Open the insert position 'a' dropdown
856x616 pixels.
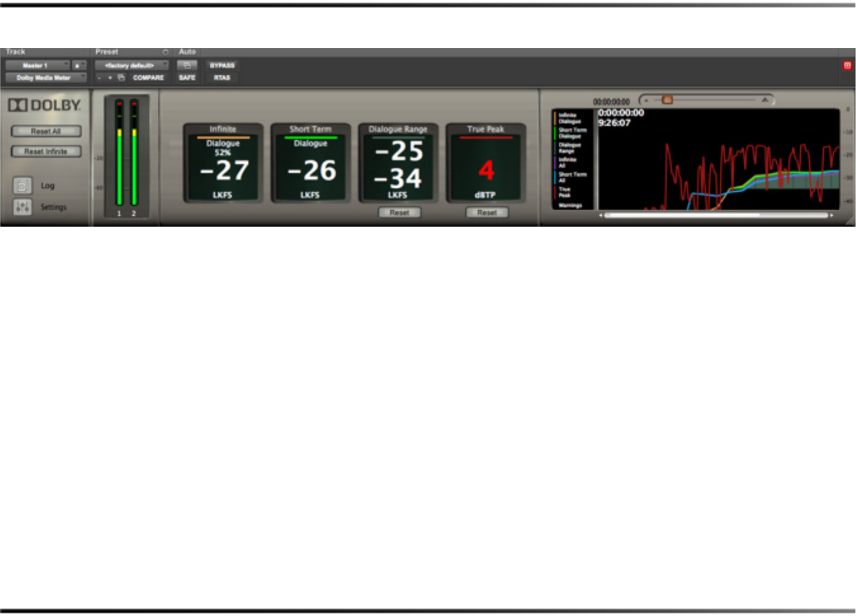coord(79,65)
